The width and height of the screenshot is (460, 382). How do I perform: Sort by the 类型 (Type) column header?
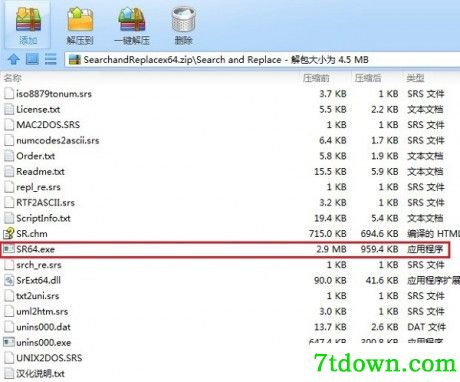click(x=415, y=78)
